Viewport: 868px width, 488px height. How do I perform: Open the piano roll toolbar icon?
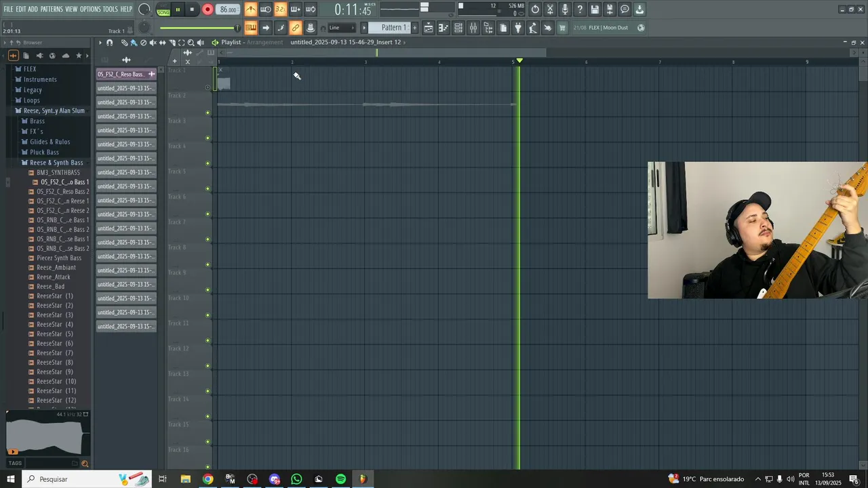click(443, 28)
